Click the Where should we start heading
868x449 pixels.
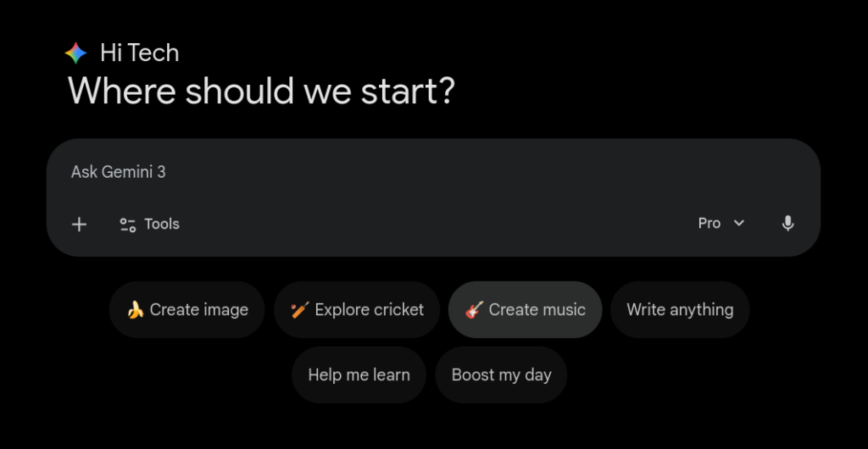coord(261,91)
